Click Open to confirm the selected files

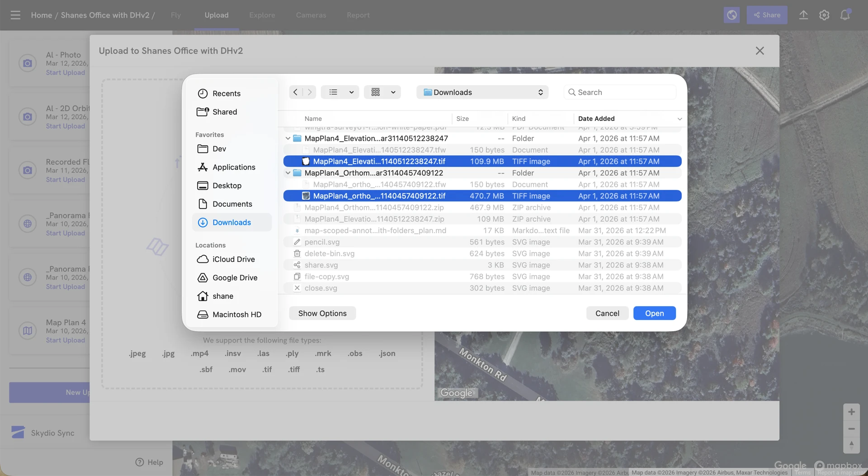[655, 313]
